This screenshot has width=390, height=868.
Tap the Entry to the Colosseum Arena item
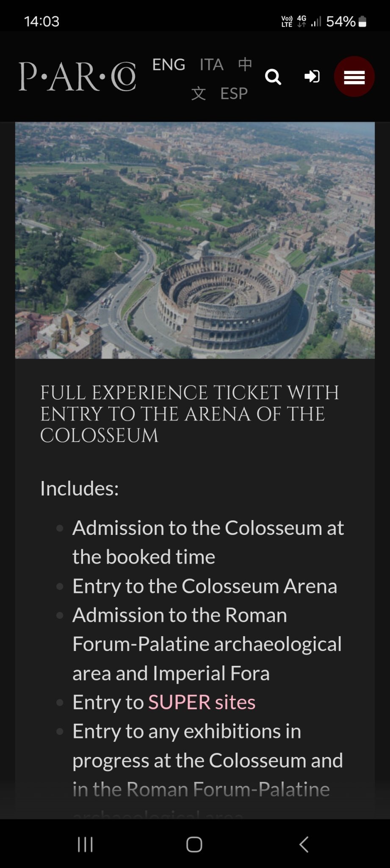point(205,586)
